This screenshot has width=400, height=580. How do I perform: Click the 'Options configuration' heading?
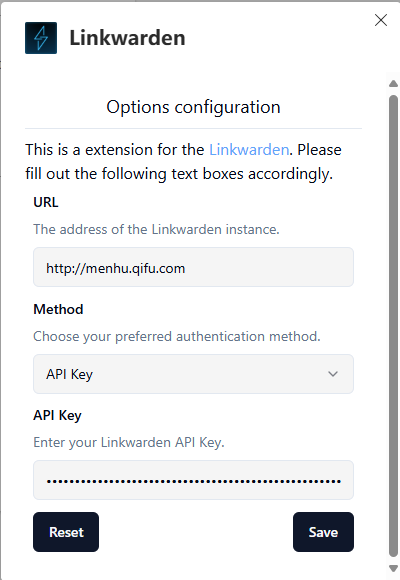(194, 107)
